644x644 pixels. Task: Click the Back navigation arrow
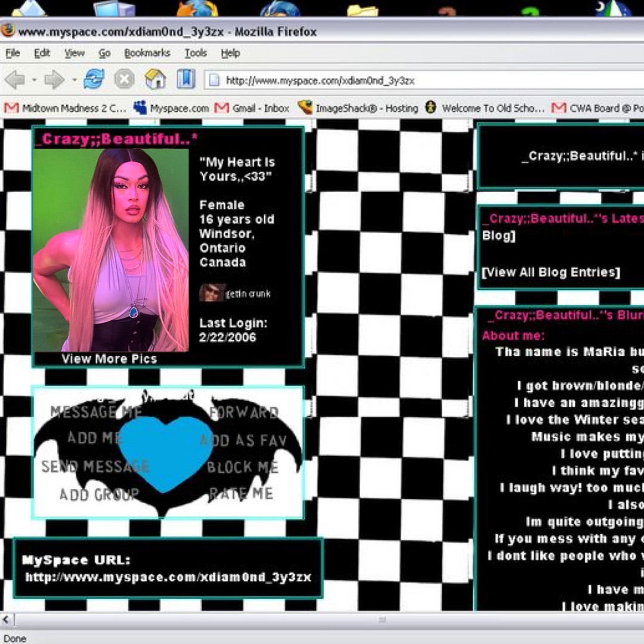[15, 79]
